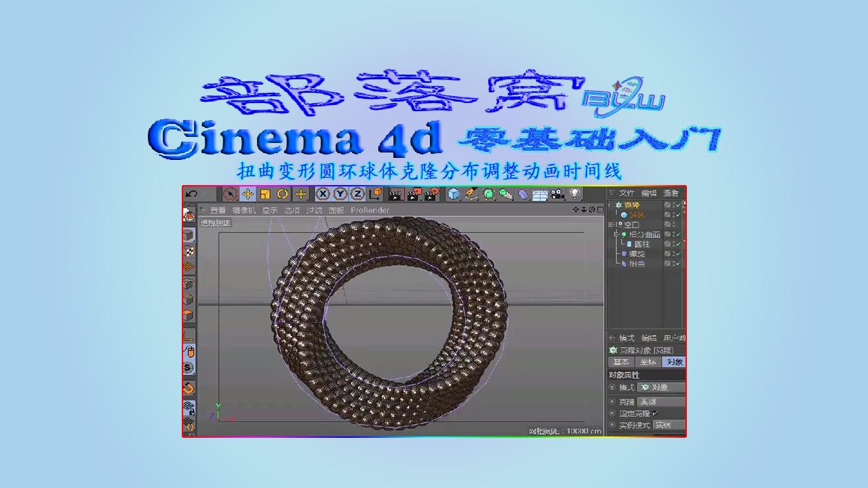Click the Tweak mouse icon
This screenshot has width=868, height=488.
pyautogui.click(x=189, y=351)
